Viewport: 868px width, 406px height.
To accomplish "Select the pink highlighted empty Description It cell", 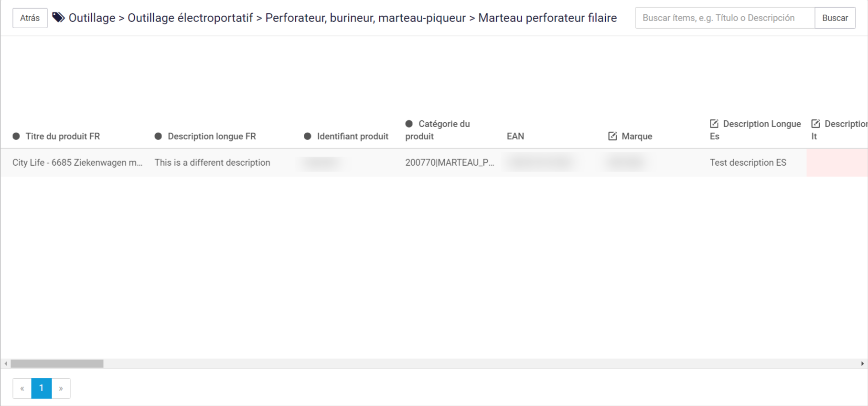I will [x=837, y=162].
